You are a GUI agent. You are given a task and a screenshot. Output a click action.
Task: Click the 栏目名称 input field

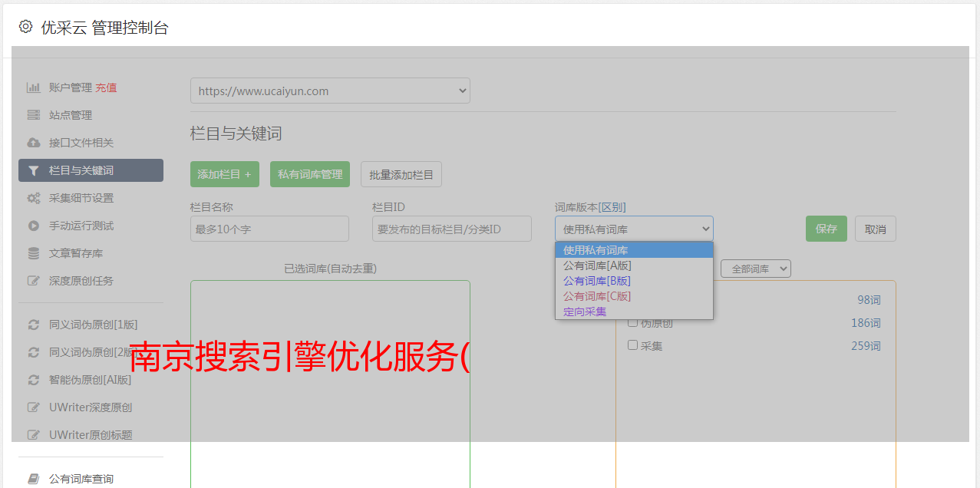point(269,229)
